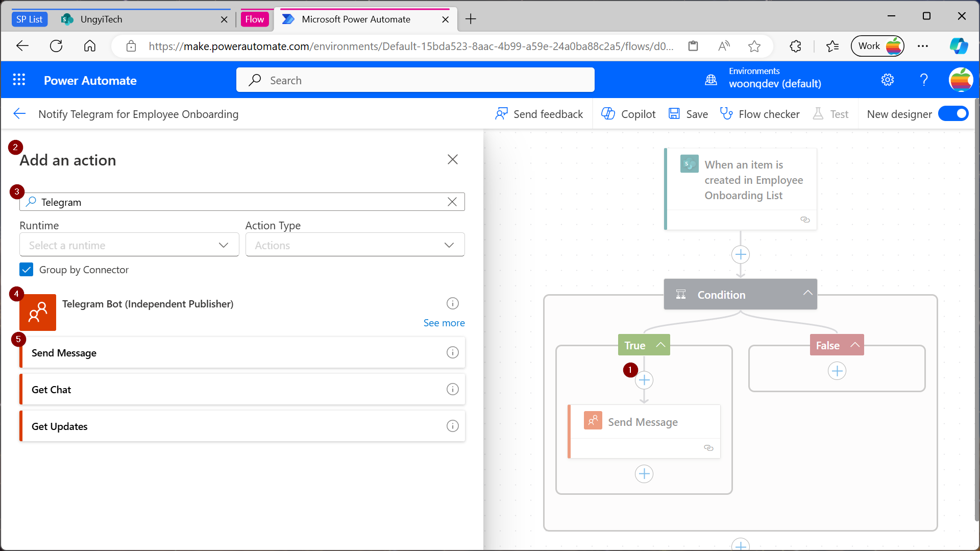This screenshot has height=551, width=980.
Task: Open browser favorites list icon
Action: [832, 46]
